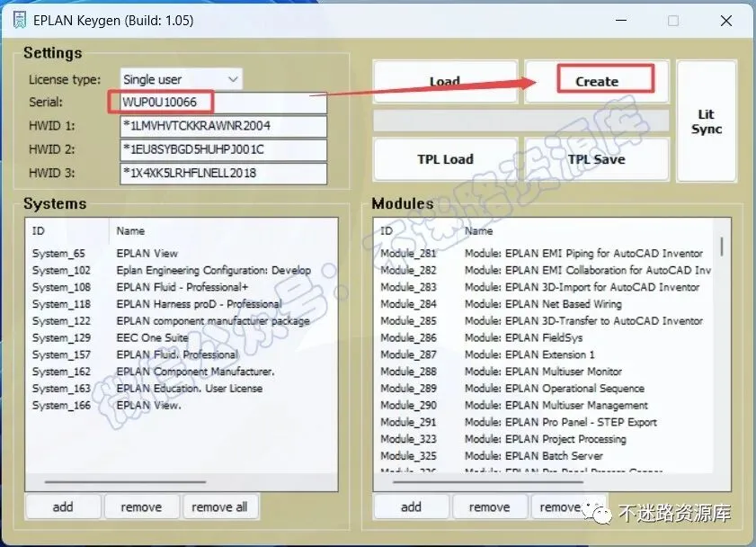Click the Modules horizontal scrollbar

pos(488,481)
